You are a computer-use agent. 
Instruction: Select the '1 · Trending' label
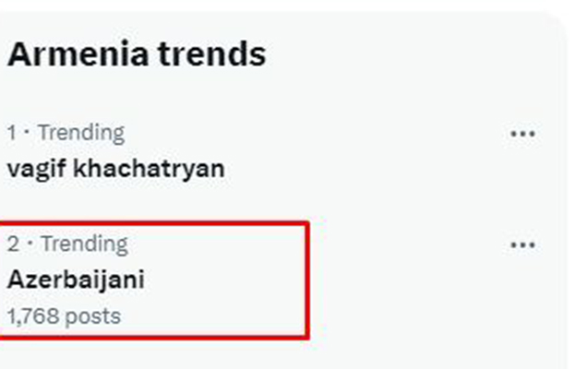coord(66,133)
